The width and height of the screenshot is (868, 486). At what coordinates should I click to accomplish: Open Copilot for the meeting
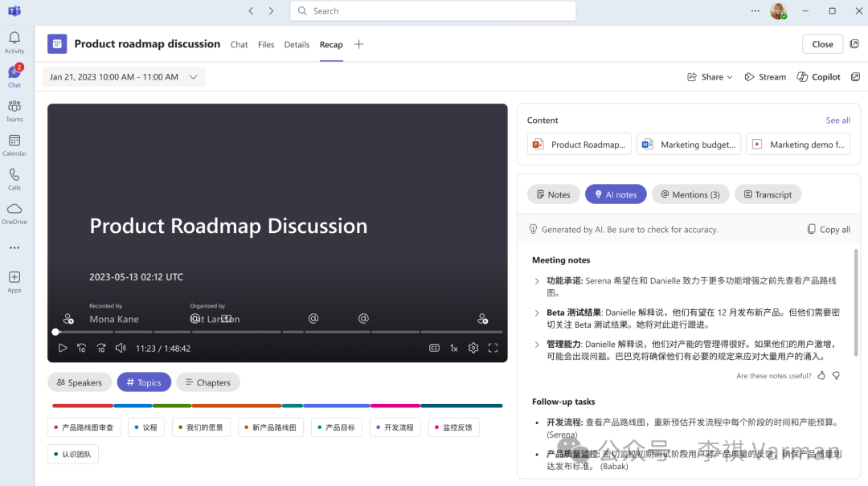click(x=818, y=77)
